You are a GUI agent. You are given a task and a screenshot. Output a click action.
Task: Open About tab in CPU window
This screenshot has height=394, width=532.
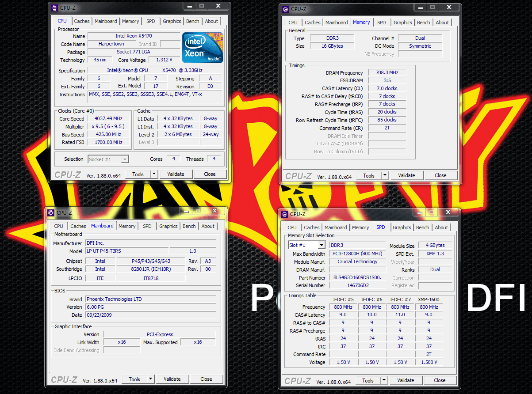coord(211,21)
